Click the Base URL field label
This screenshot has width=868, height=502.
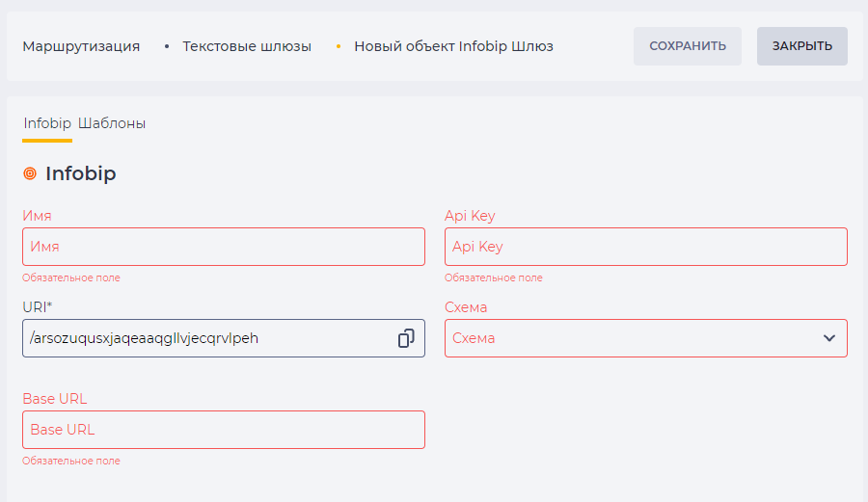click(55, 399)
